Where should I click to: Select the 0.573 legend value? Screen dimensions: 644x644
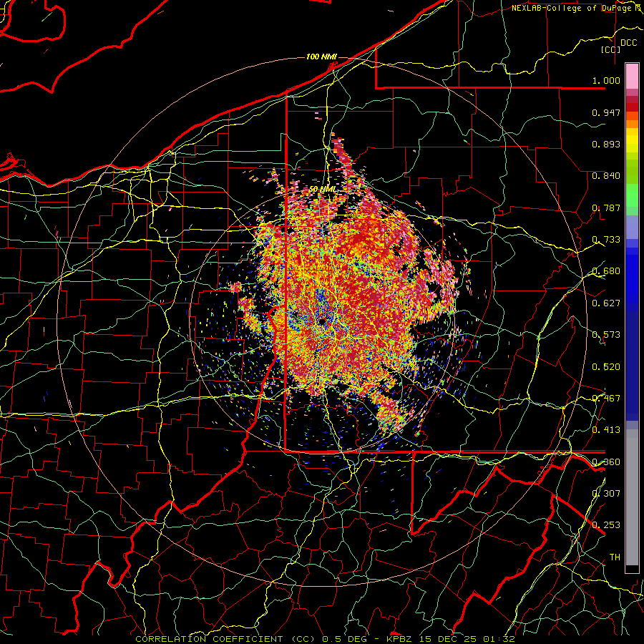click(606, 335)
